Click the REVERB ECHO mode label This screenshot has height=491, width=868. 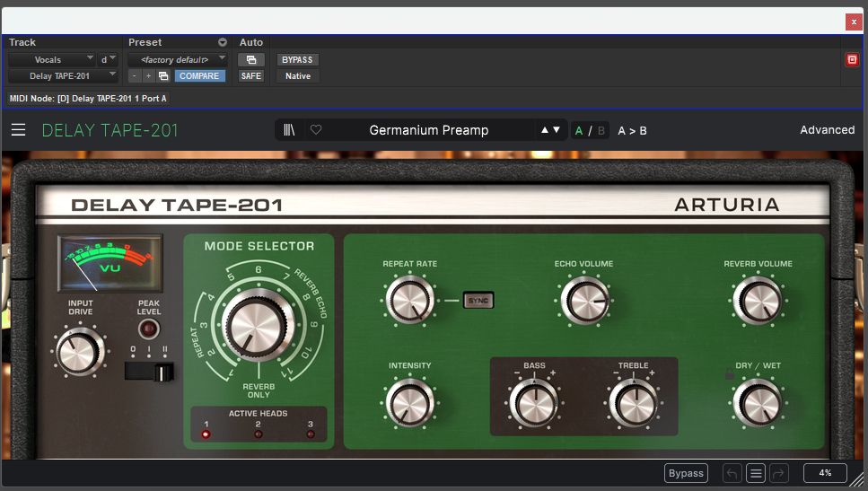[x=311, y=294]
